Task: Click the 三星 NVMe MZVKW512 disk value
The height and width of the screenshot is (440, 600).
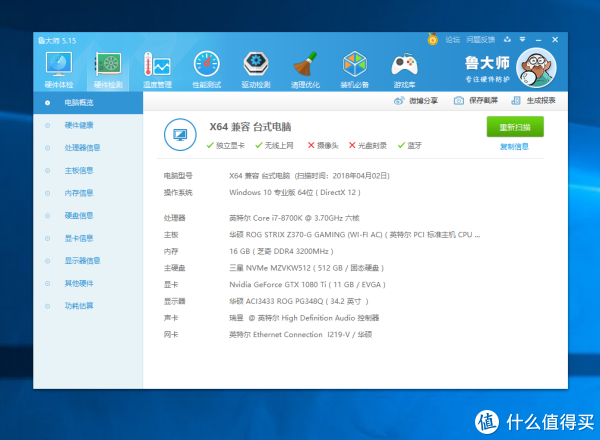Action: point(307,268)
